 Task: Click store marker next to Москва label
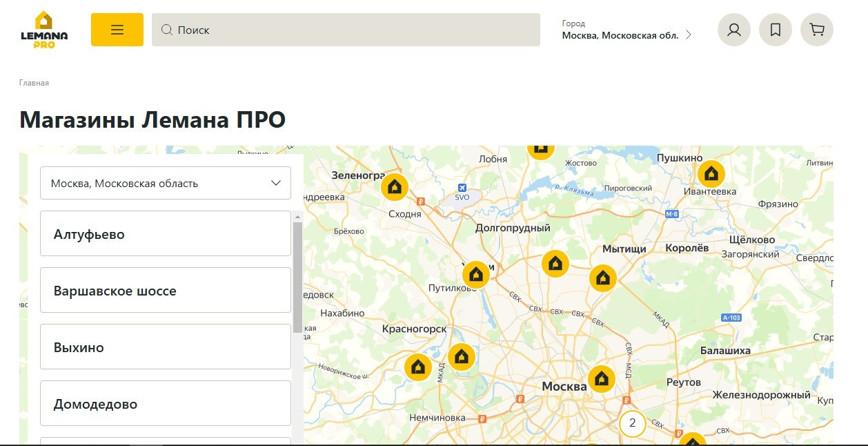(601, 378)
